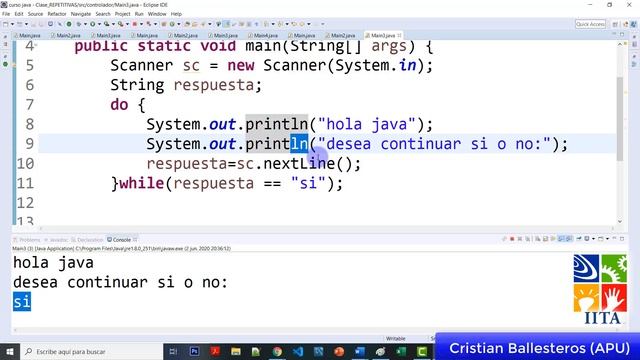Click the Save All toolbar icon
Screen dimensions: 640x360
pyautogui.click(x=41, y=24)
